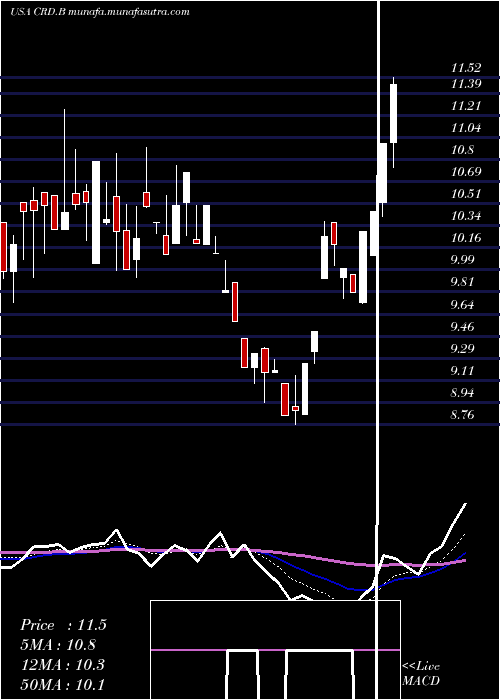Image resolution: width=500 pixels, height=700 pixels.
Task: Click the 5MA : 10.8 readout
Action: [x=58, y=645]
